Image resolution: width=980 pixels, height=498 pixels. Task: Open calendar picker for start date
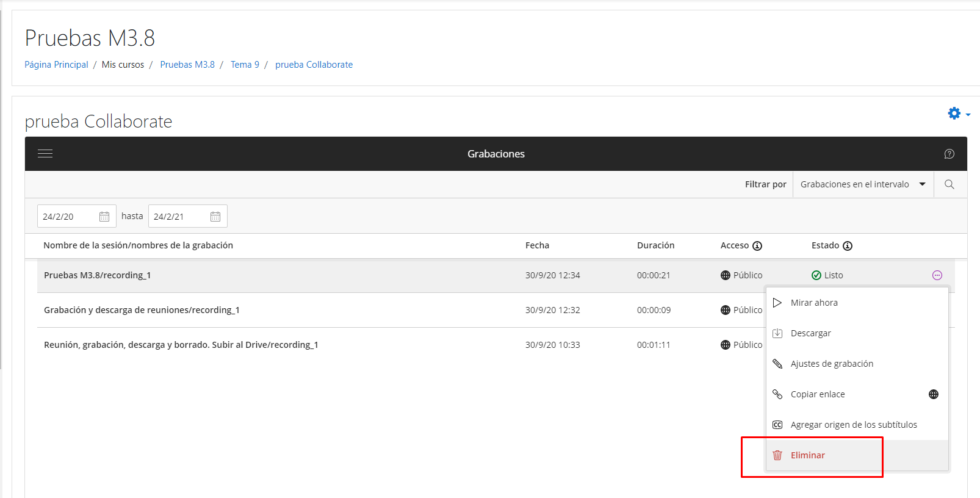(104, 217)
